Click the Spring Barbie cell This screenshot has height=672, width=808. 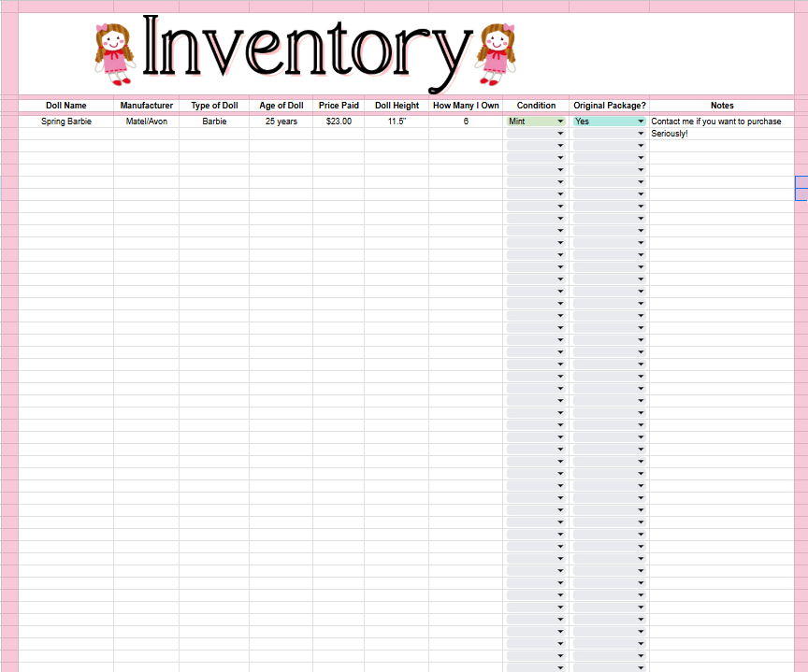66,122
